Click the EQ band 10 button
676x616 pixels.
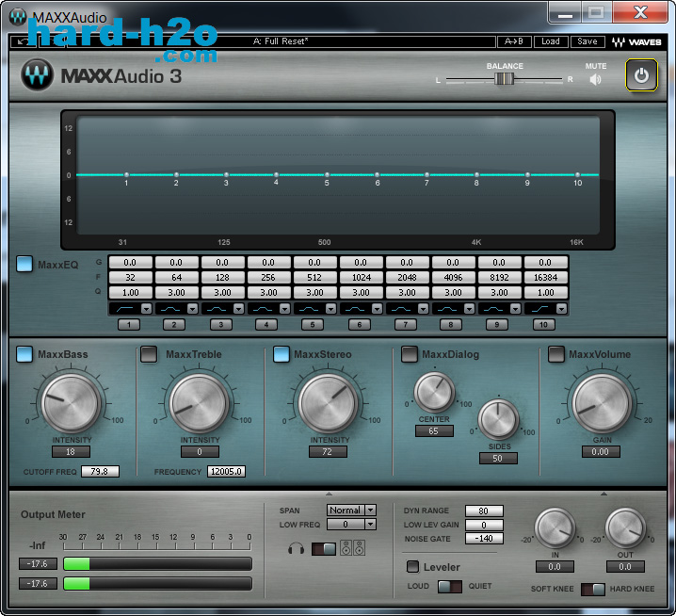[543, 324]
